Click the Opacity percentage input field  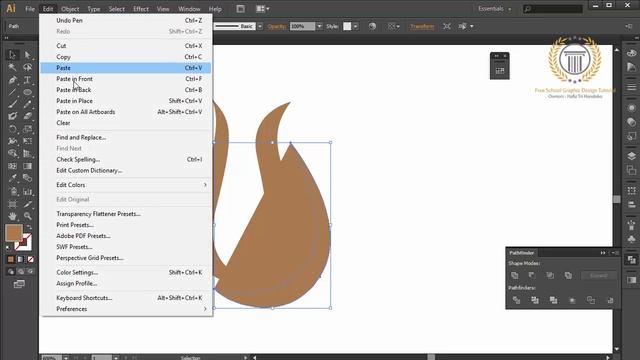coord(302,26)
